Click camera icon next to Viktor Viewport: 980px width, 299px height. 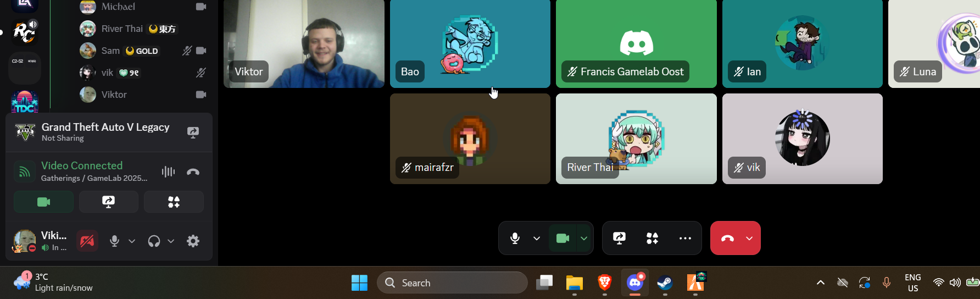pos(201,95)
